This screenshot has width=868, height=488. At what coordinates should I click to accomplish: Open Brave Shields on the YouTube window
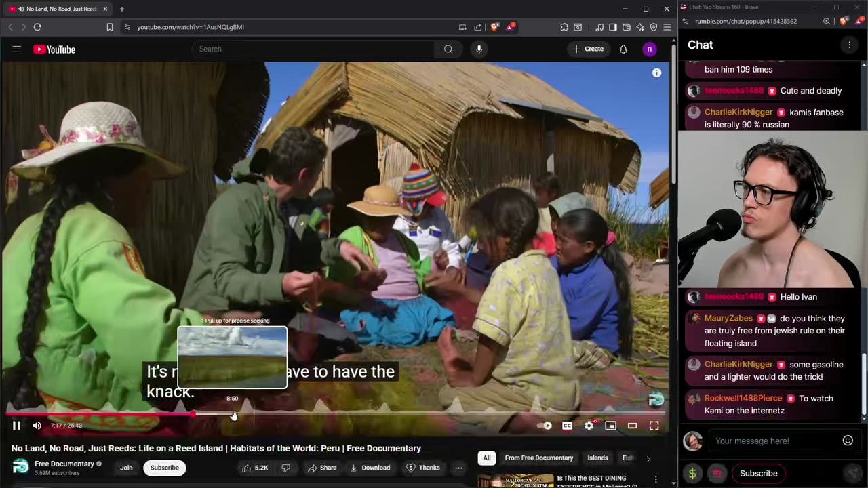(494, 27)
